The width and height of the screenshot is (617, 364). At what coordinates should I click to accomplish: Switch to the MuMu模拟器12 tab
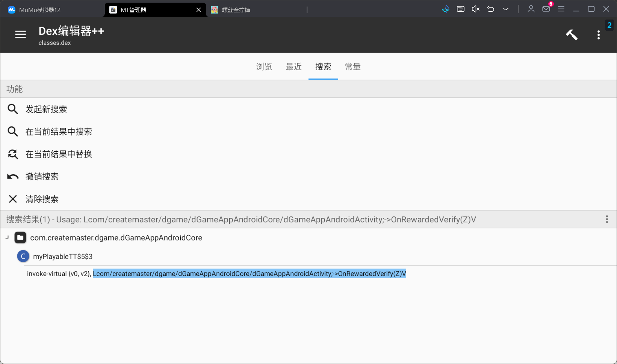coord(40,10)
